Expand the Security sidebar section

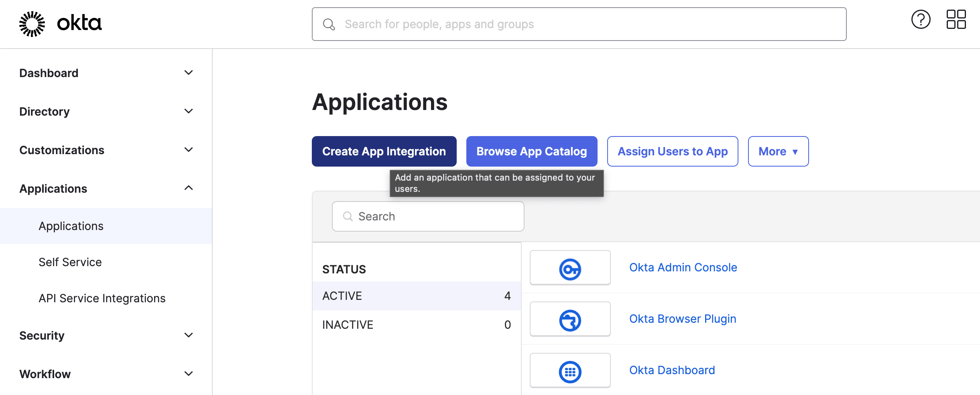click(x=188, y=335)
